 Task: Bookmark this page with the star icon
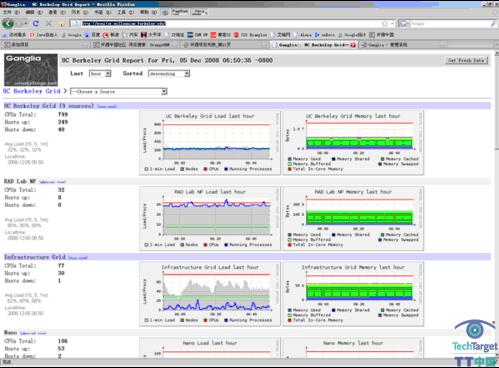385,23
